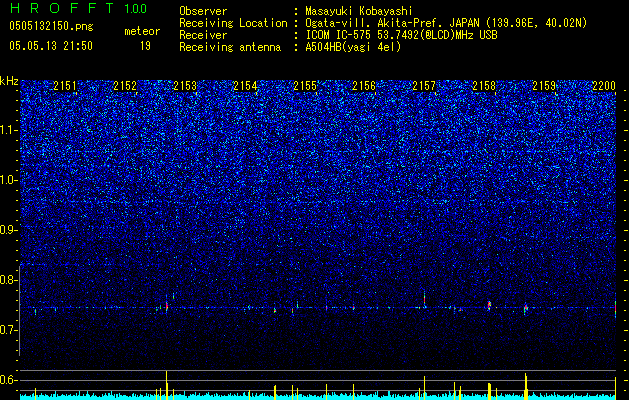Viewport: 629px width, 400px height.
Task: Click the A504HB(yagi 4el) antenna text
Action: point(353,47)
